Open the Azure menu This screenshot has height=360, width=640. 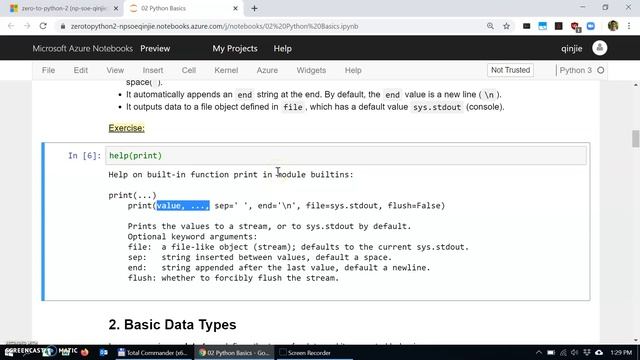267,70
